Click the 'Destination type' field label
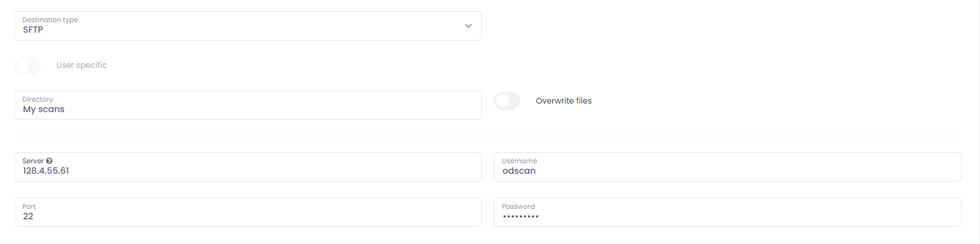The height and width of the screenshot is (244, 980). [50, 20]
